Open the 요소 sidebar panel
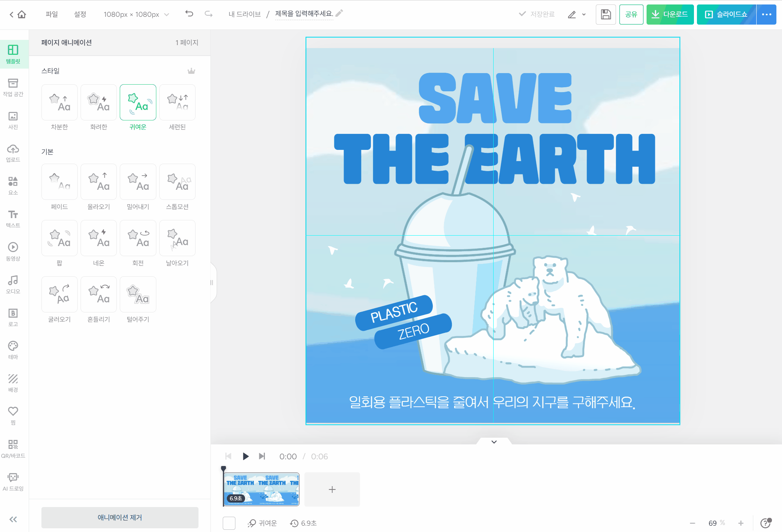The image size is (782, 532). pyautogui.click(x=13, y=186)
